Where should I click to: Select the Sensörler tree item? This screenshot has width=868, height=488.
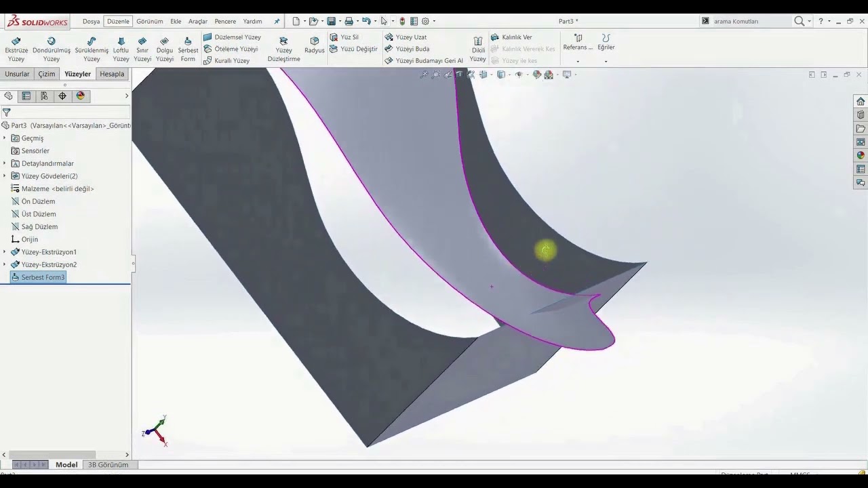coord(30,151)
